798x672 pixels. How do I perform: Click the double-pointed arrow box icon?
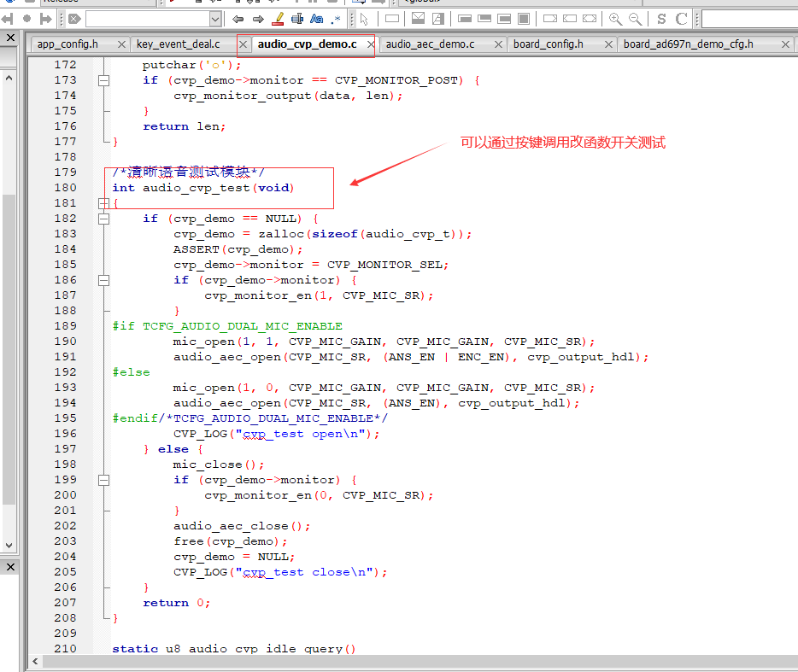(x=590, y=19)
